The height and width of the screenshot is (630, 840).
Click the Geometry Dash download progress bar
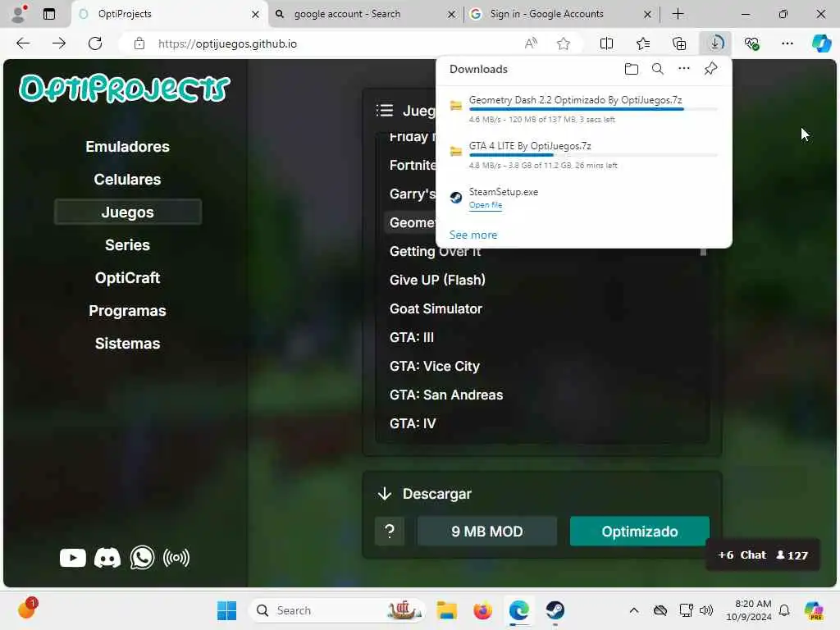[x=594, y=109]
